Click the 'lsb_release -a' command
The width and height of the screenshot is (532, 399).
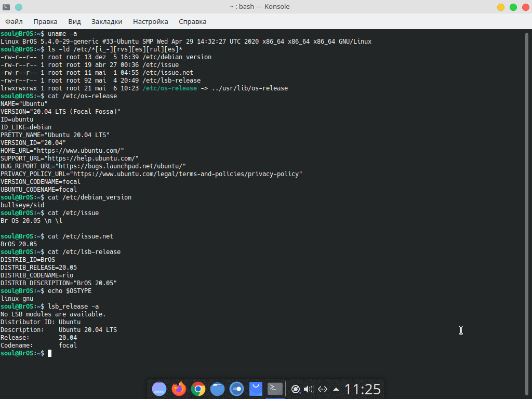(x=73, y=307)
